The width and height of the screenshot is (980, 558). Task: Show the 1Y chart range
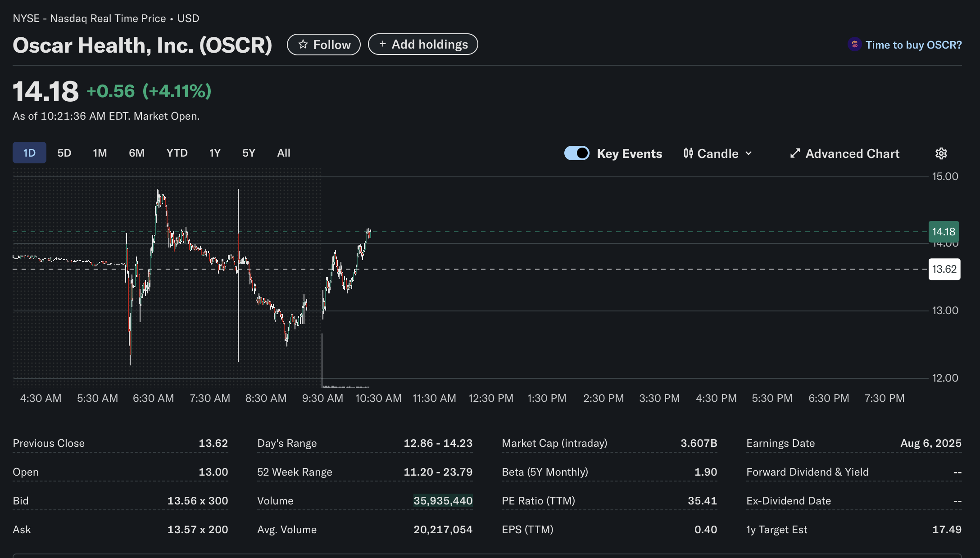215,153
